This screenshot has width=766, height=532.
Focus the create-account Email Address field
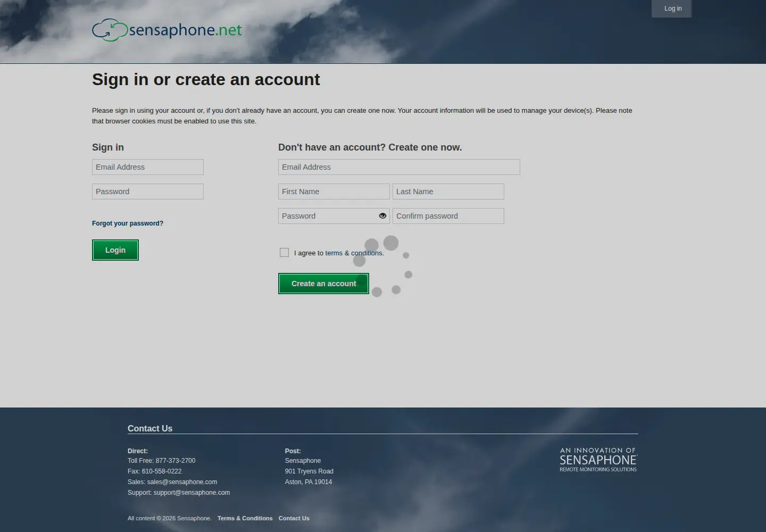click(x=399, y=167)
